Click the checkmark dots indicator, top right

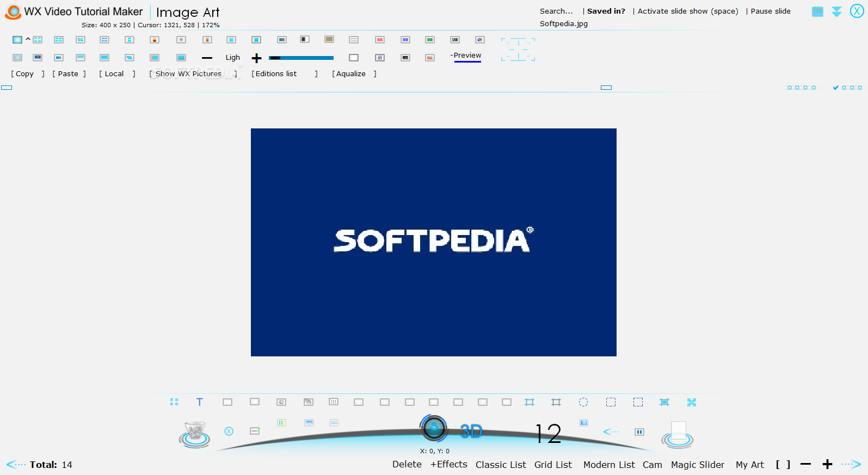point(847,88)
